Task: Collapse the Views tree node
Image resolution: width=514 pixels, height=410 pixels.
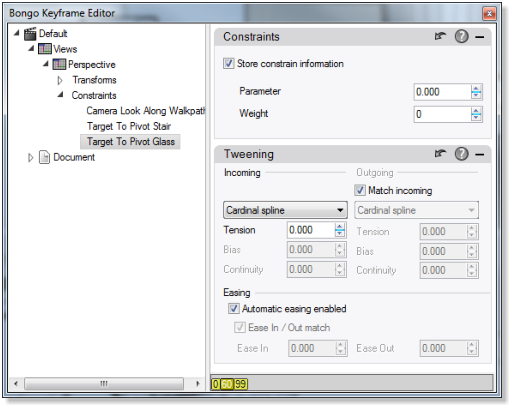Action: pos(31,49)
